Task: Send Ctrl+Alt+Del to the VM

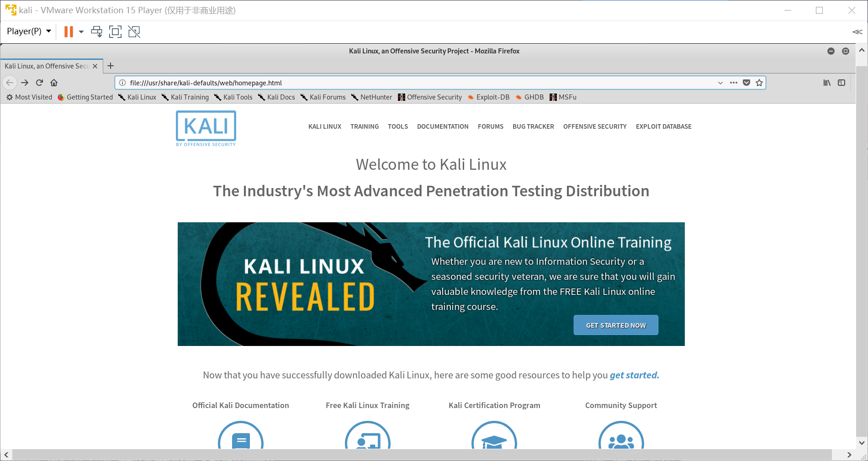Action: (x=96, y=31)
